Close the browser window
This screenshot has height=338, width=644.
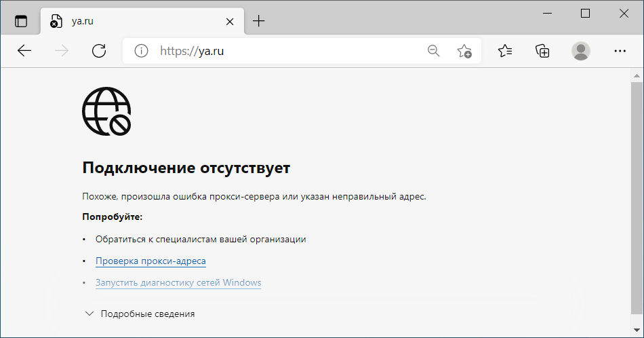624,14
